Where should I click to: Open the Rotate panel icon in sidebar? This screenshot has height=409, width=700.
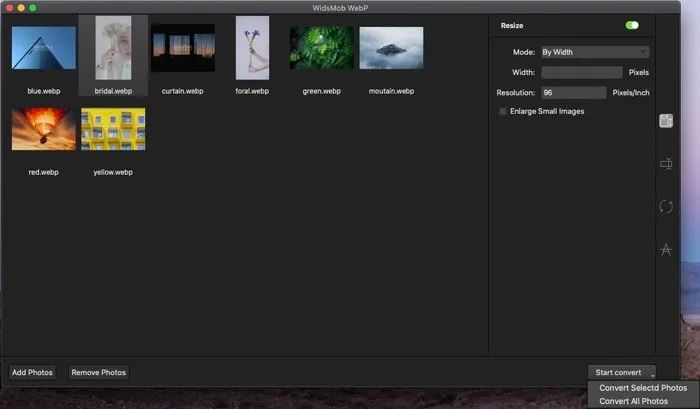(666, 206)
